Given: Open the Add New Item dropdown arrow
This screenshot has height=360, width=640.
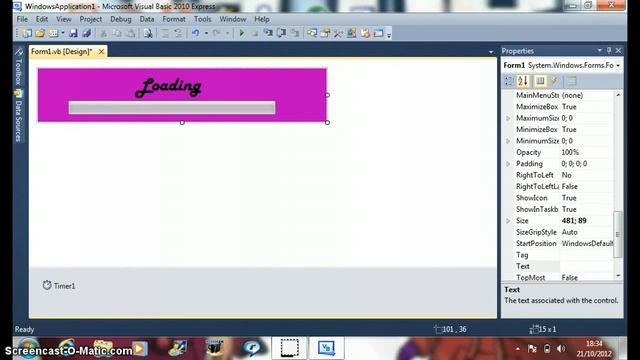Looking at the screenshot, I should click(63, 33).
